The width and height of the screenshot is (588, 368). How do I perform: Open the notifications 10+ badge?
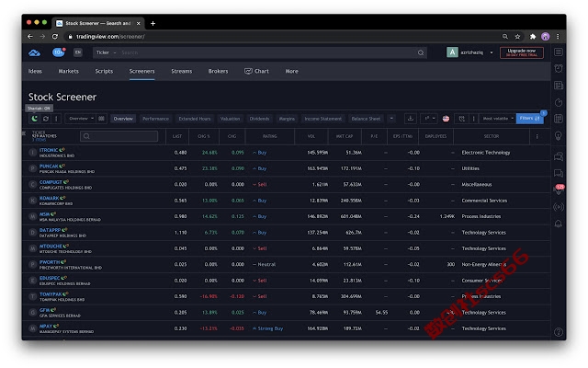[59, 52]
